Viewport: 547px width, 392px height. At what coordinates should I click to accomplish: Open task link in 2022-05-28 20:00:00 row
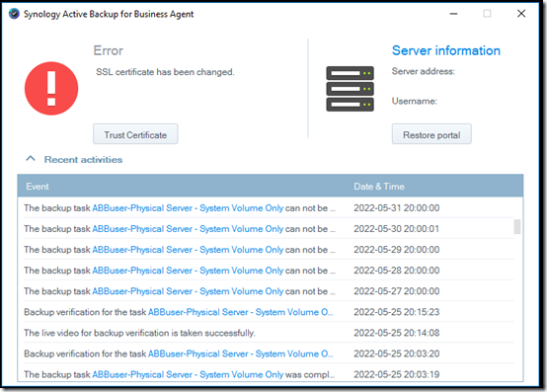coord(188,271)
